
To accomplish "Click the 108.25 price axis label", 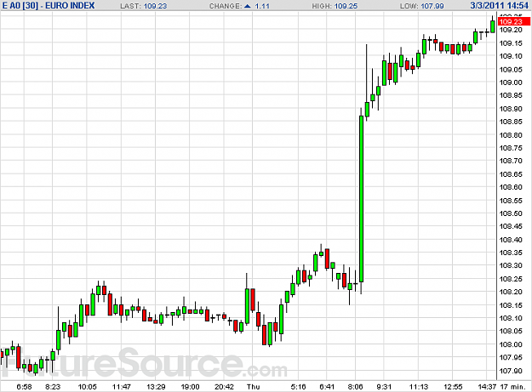I will pos(511,279).
